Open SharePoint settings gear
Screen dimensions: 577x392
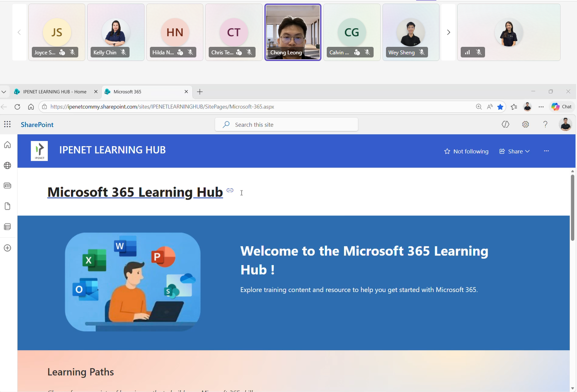(x=525, y=125)
